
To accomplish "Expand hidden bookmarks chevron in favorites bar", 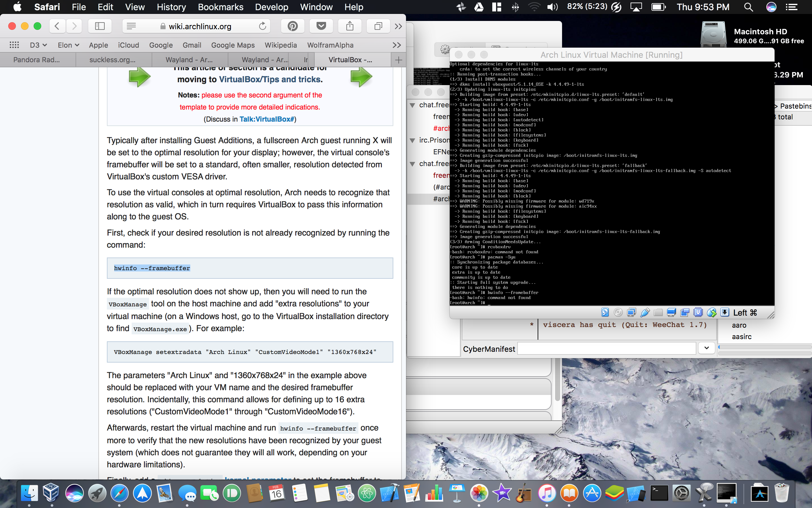I will [x=396, y=45].
